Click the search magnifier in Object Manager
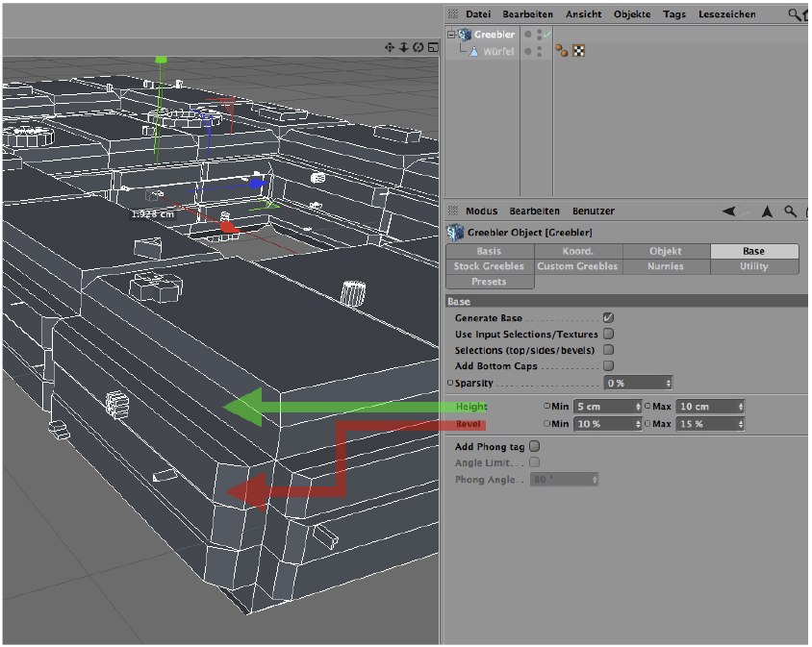 [794, 14]
